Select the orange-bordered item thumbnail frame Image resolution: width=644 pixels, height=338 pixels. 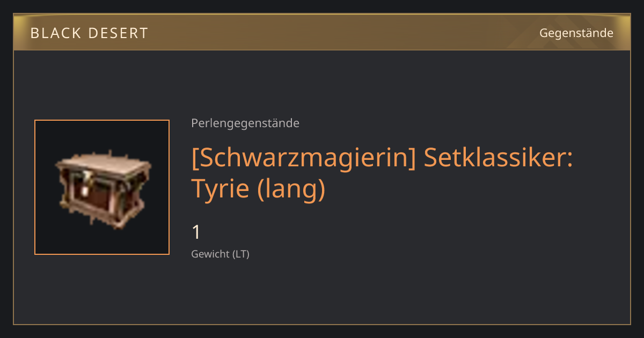click(102, 187)
